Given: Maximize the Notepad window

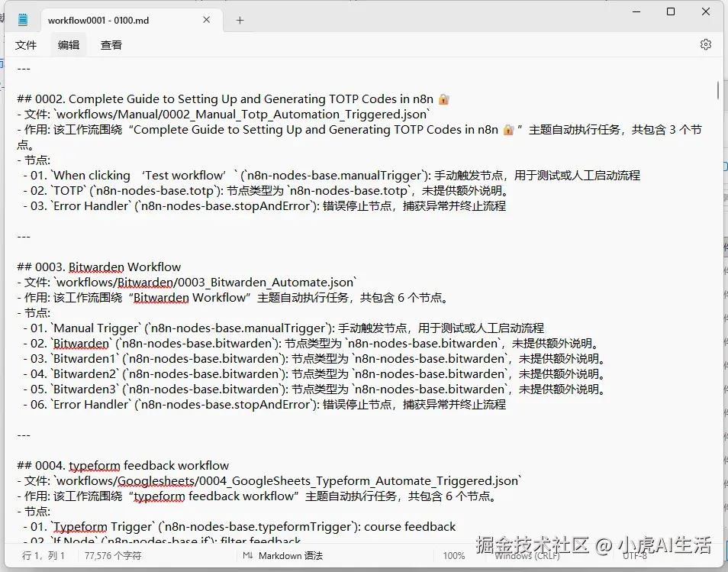Looking at the screenshot, I should pyautogui.click(x=671, y=11).
